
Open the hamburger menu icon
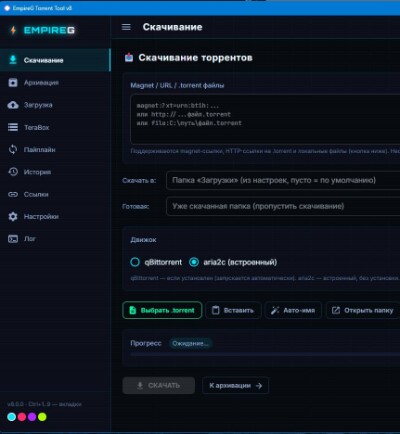(x=126, y=27)
